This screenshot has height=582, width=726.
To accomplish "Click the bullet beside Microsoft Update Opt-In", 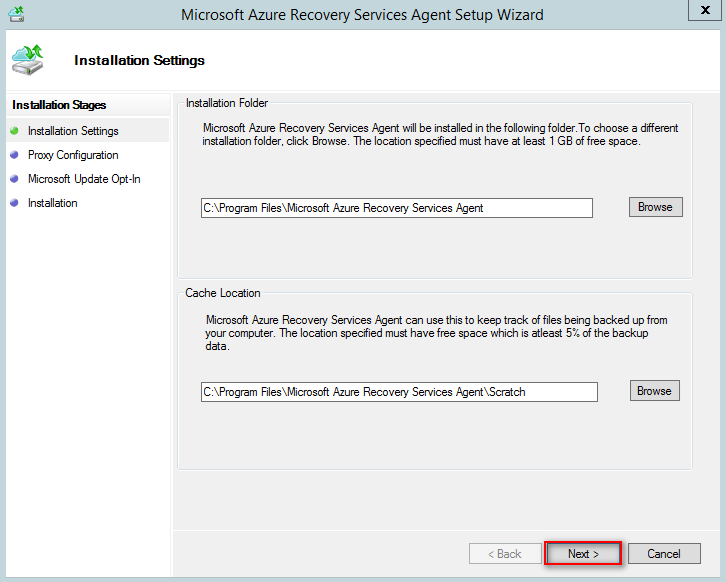I will [14, 179].
